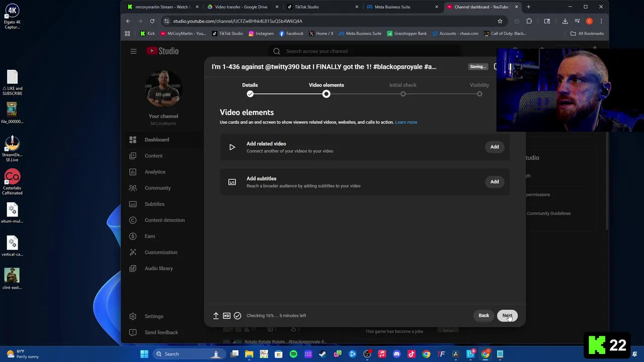Open Analytics in the sidebar
Viewport: 644px width, 362px height.
[x=155, y=172]
